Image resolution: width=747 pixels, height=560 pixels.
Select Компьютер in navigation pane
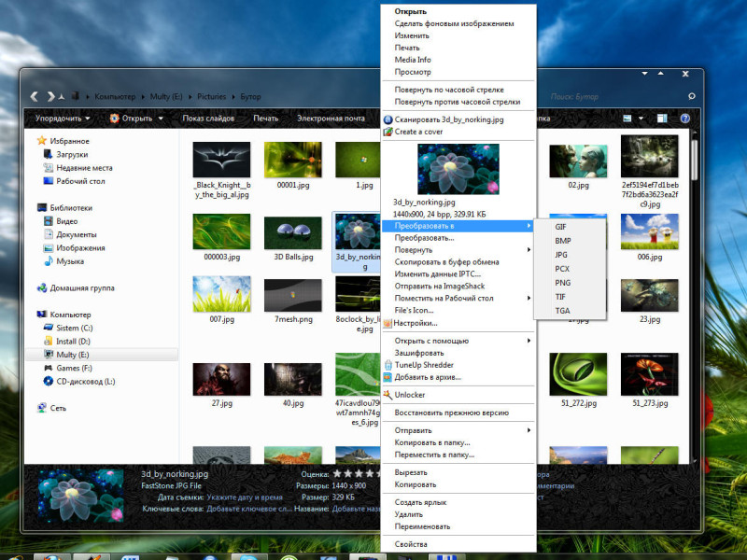tap(70, 315)
